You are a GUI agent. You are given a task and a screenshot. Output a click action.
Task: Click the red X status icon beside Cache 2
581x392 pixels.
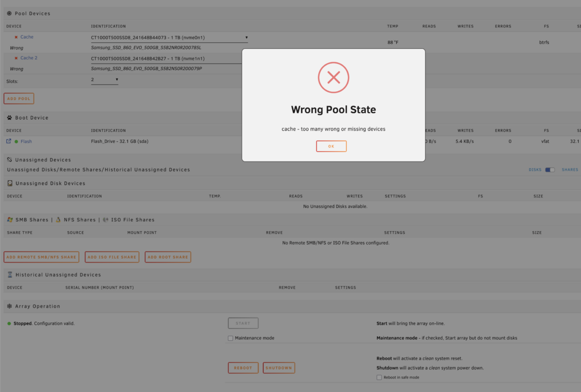click(x=16, y=58)
